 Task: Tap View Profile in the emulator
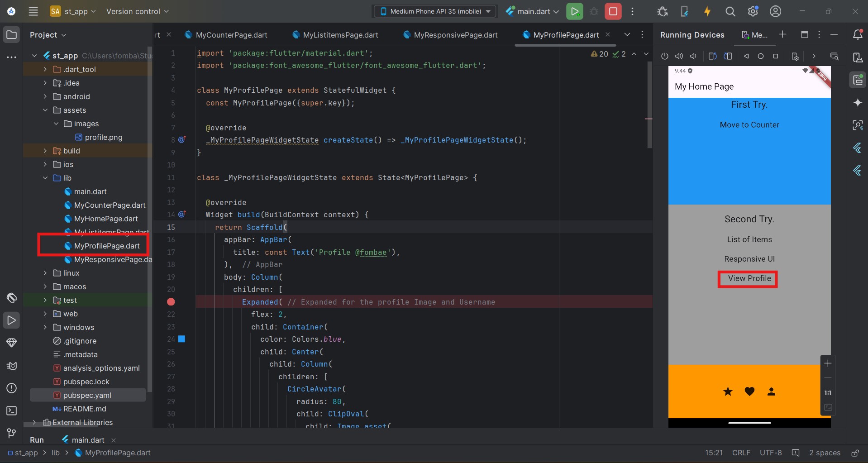click(749, 278)
